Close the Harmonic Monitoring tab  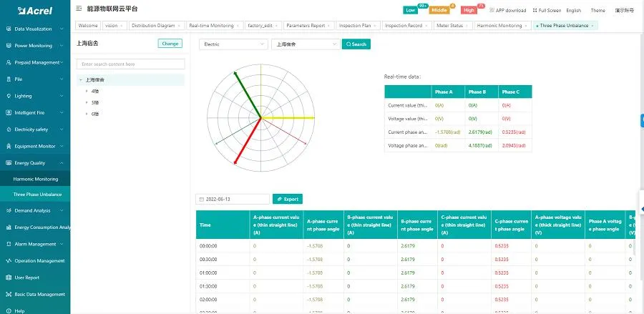tap(527, 25)
